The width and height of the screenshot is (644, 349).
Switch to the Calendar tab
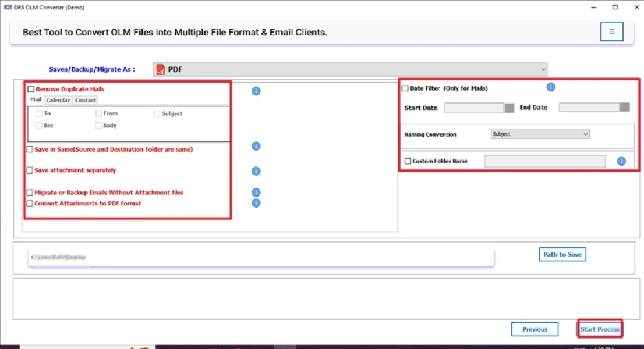[x=58, y=100]
